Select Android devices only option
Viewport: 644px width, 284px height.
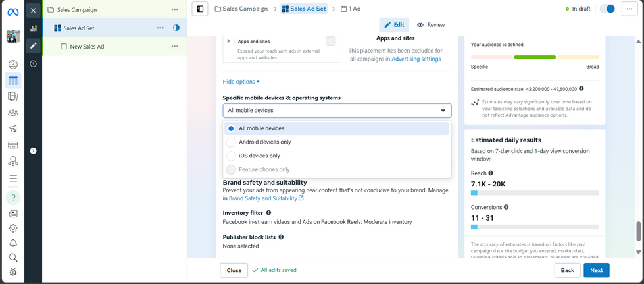(337, 142)
